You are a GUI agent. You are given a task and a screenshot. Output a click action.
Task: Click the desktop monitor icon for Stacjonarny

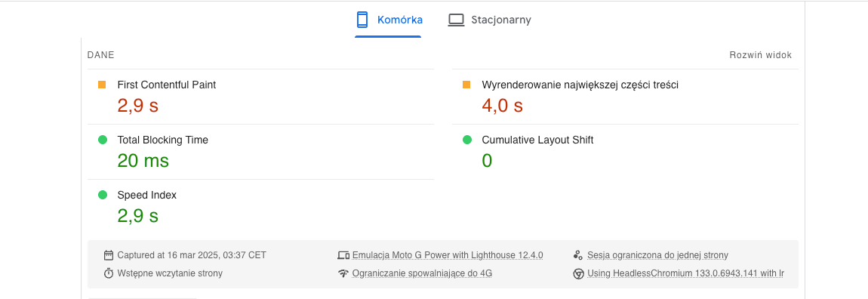[x=456, y=20]
